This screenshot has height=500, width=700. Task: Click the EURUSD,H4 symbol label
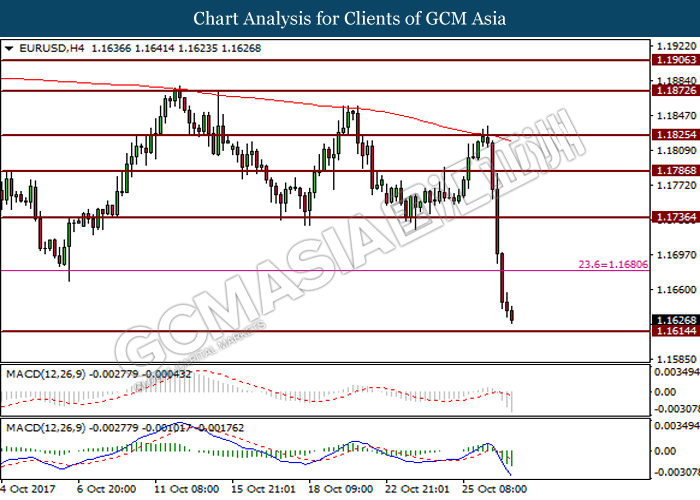[x=51, y=48]
